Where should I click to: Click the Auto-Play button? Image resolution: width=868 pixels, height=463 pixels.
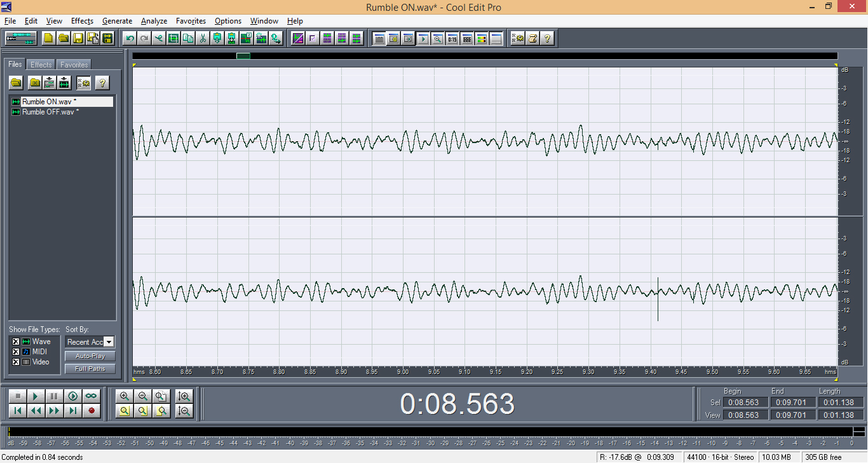tap(90, 356)
